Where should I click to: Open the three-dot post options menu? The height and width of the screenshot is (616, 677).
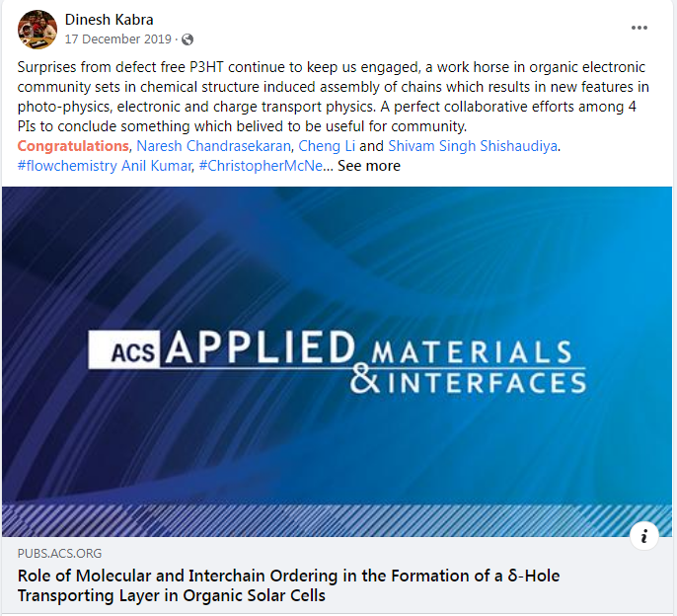639,28
